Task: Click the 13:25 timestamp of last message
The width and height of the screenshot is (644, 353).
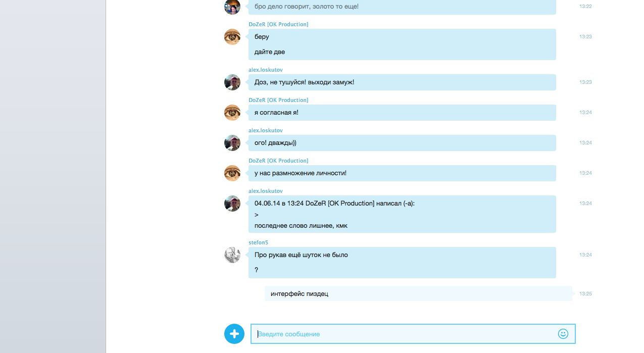Action: click(x=585, y=293)
